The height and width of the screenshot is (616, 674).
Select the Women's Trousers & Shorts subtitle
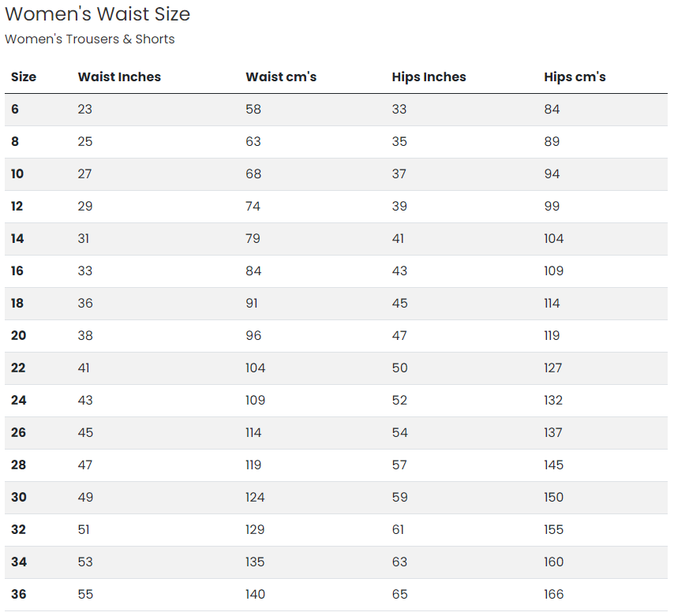click(x=90, y=39)
